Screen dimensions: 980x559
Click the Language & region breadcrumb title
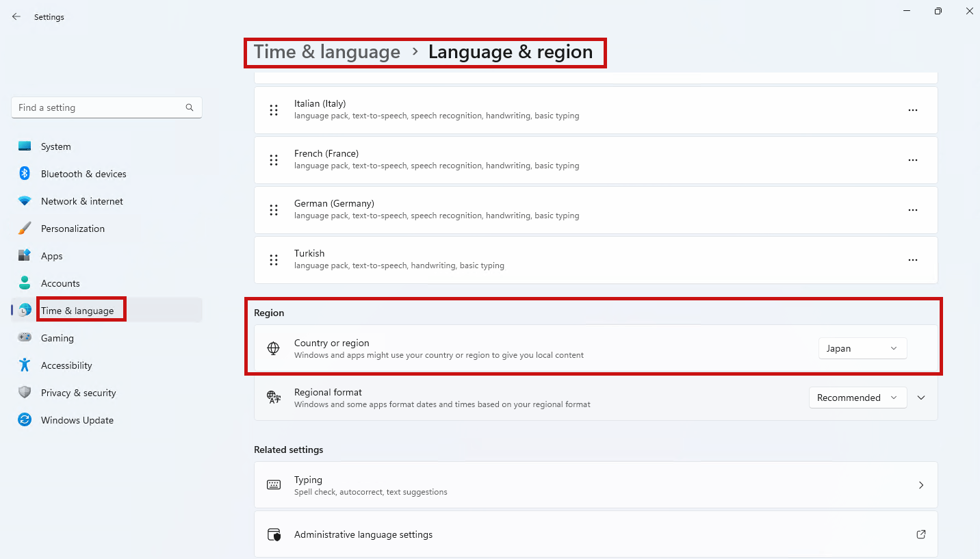click(x=511, y=52)
